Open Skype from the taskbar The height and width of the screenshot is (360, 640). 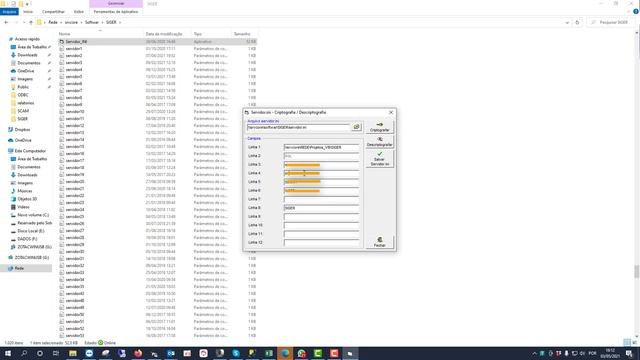coord(236,353)
